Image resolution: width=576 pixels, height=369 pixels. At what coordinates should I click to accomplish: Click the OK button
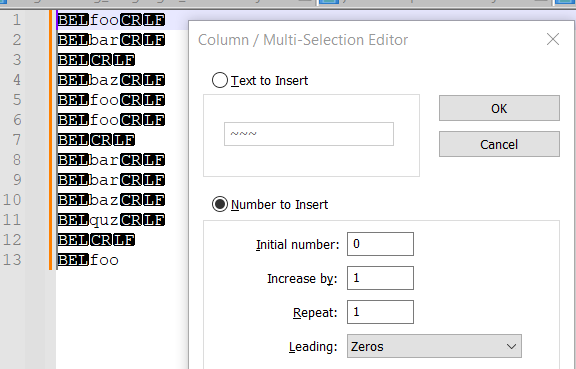click(499, 108)
